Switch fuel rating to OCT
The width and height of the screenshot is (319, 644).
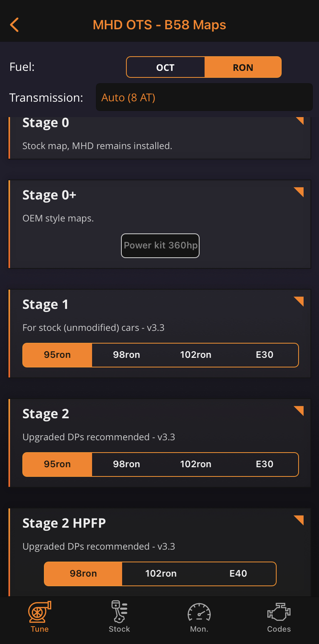165,67
